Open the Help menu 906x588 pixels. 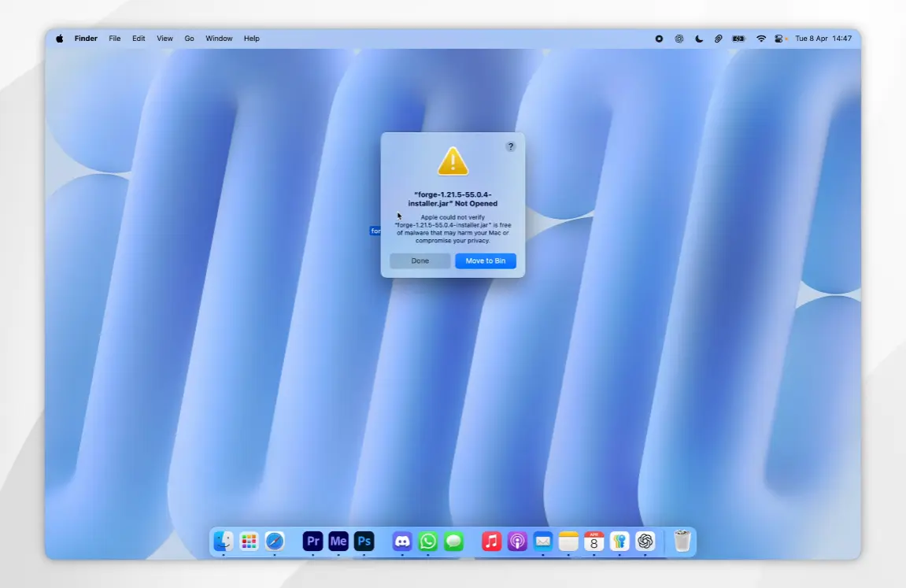pyautogui.click(x=251, y=39)
